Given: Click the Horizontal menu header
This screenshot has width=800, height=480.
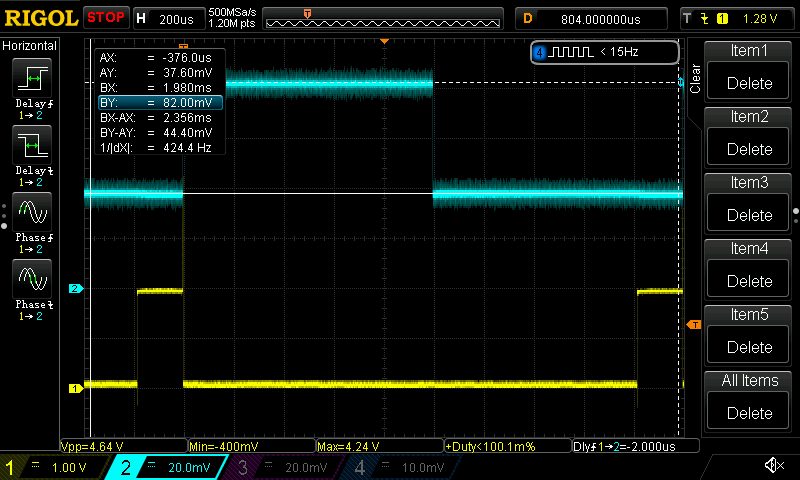Looking at the screenshot, I should 30,46.
